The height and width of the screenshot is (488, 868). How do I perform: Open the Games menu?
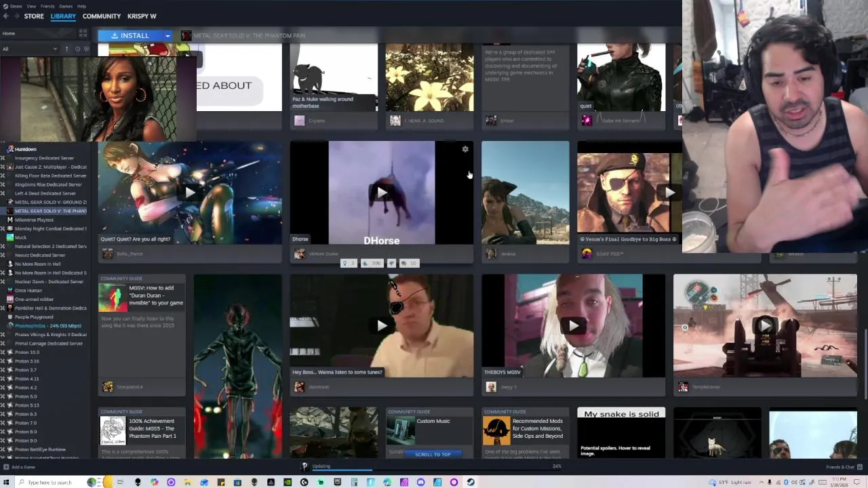pyautogui.click(x=66, y=6)
